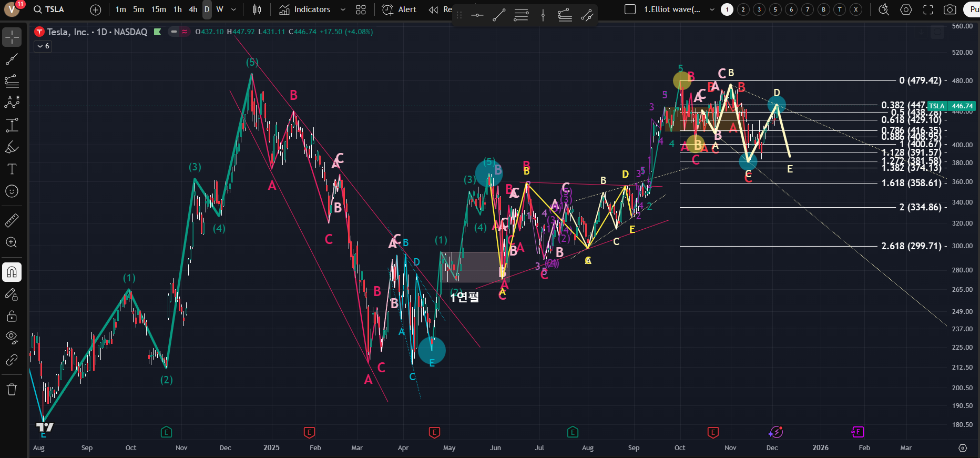Open the layout setup grid icon
Viewport: 980px width, 458px height.
click(x=361, y=9)
